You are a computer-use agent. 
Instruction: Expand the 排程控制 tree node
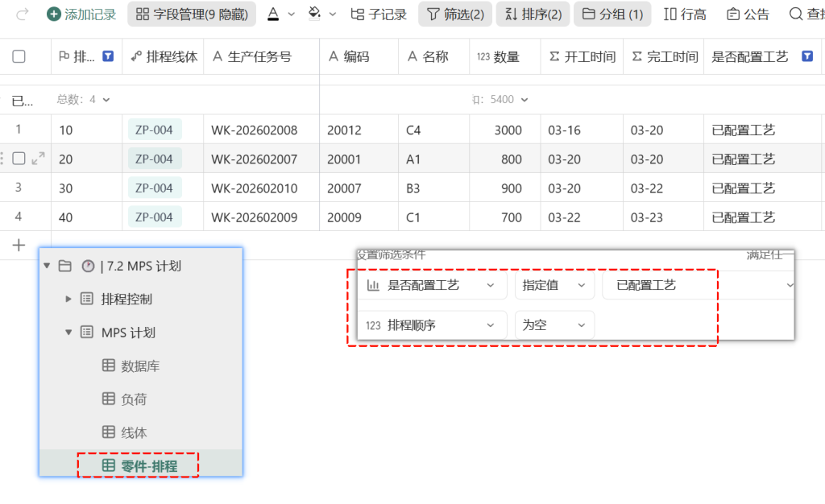point(68,299)
